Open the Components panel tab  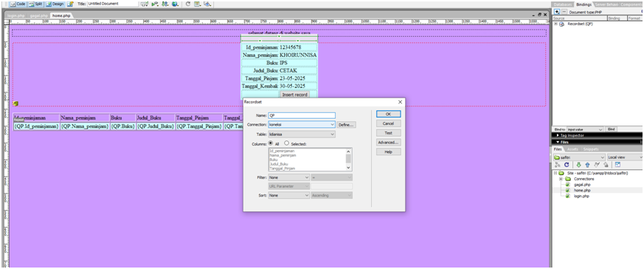click(x=631, y=4)
